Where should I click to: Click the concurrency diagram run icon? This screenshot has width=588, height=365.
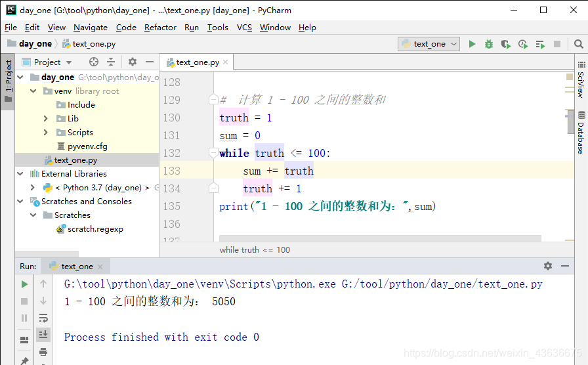540,45
